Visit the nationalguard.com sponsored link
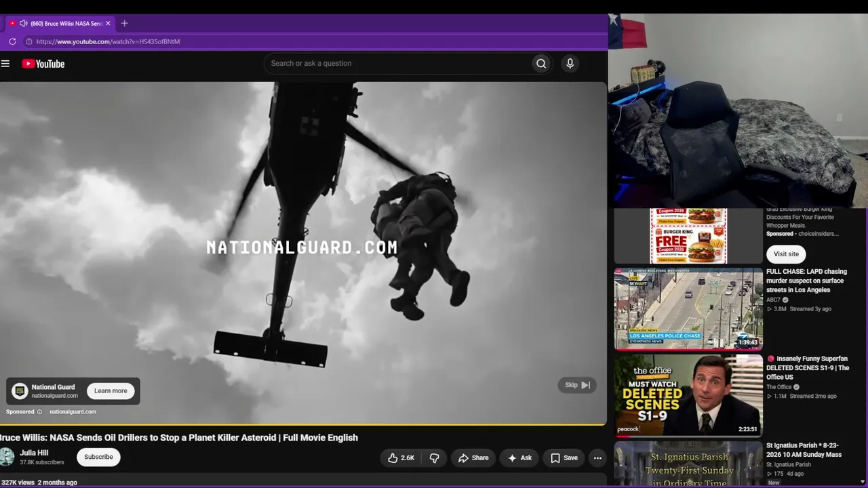 [73, 412]
